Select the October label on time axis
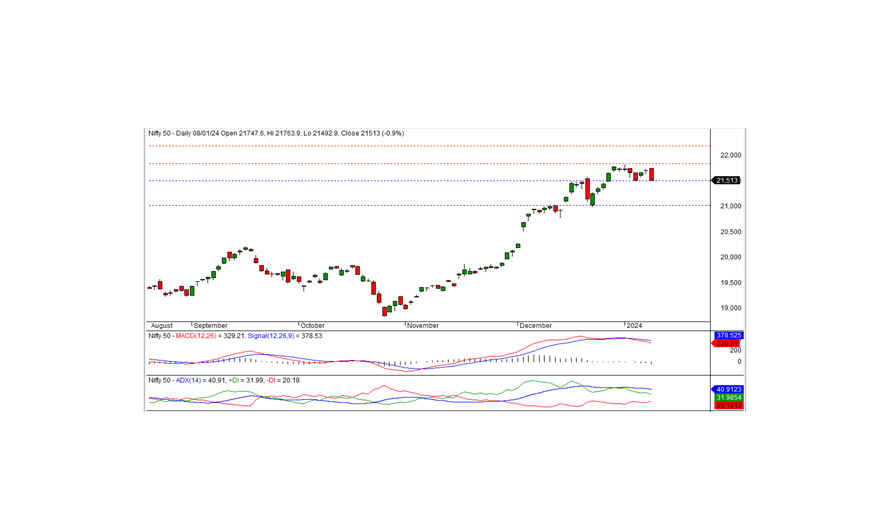This screenshot has height=530, width=890. pyautogui.click(x=313, y=326)
